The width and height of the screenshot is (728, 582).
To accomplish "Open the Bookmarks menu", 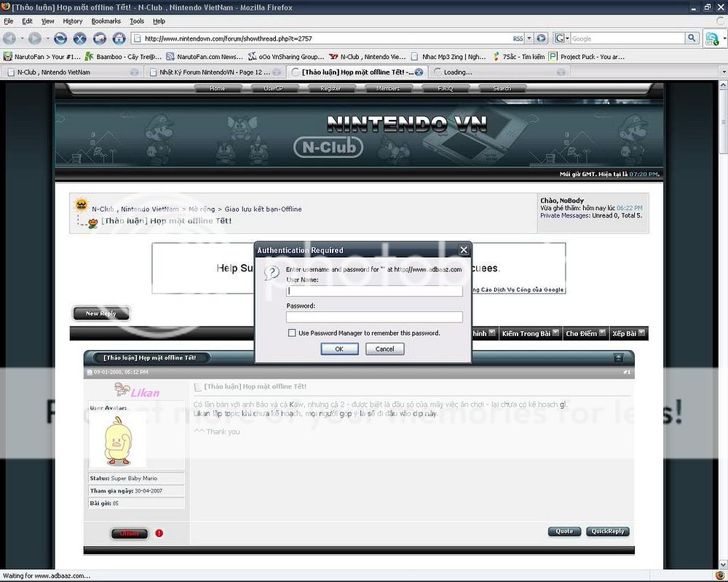I will click(106, 21).
